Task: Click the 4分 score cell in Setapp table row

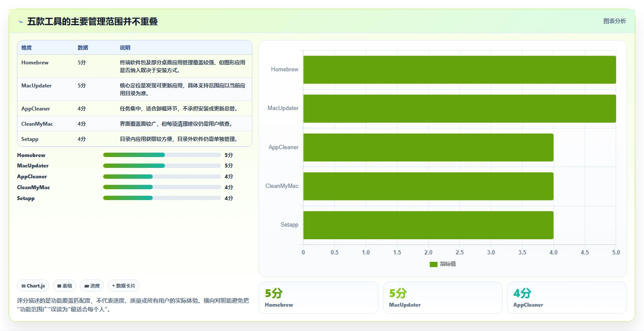Action: click(82, 139)
